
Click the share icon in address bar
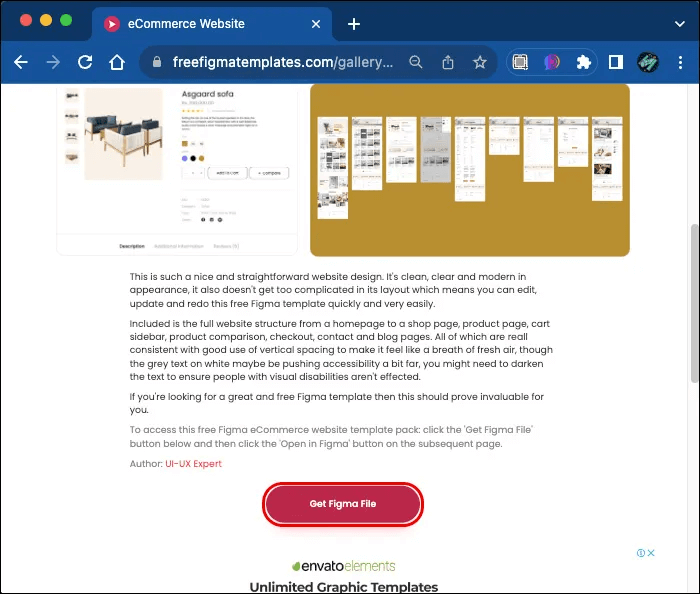pyautogui.click(x=448, y=62)
